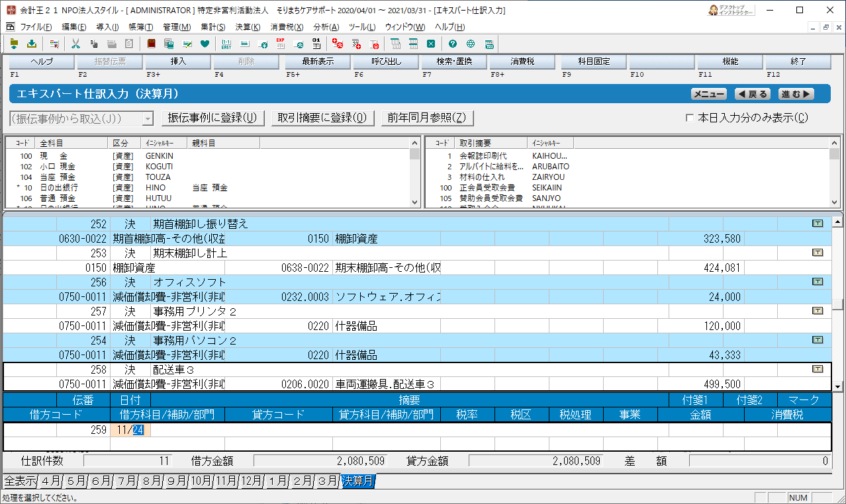The image size is (846, 504).
Task: Open the 振伝事例から取込 dropdown
Action: click(x=148, y=118)
